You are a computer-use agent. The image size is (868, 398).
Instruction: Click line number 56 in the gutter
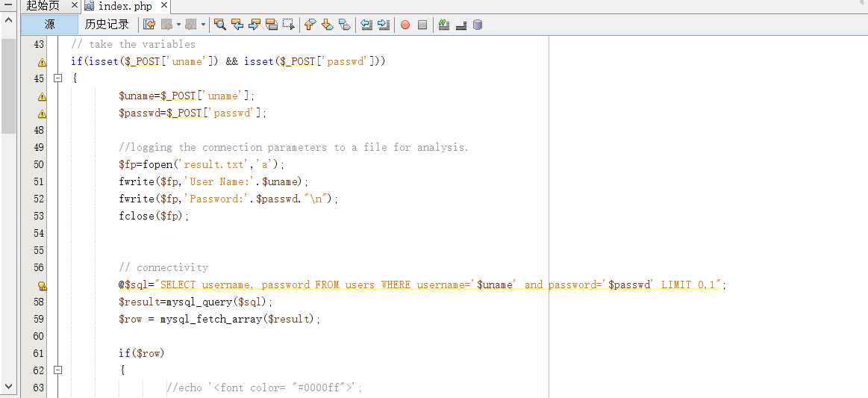point(39,267)
